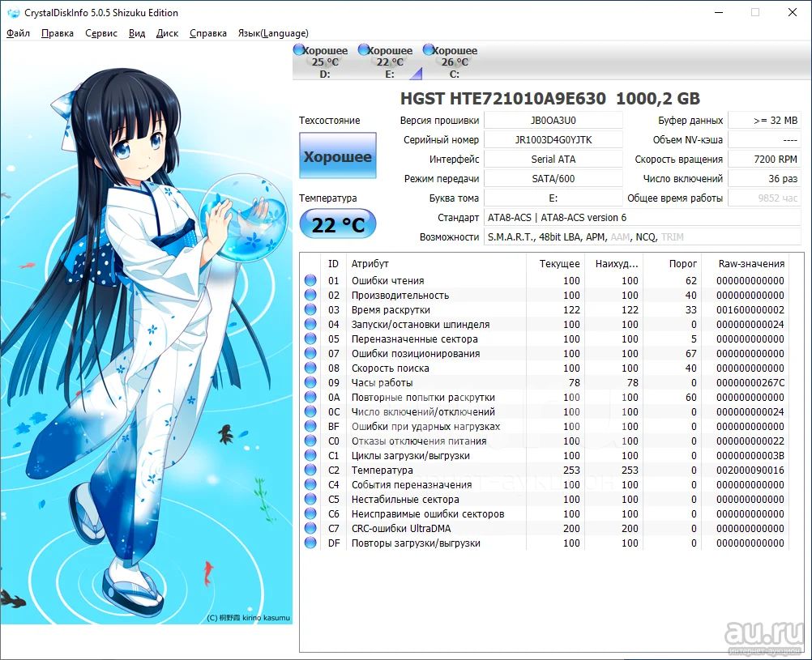Click status orb for Производительность row
The width and height of the screenshot is (812, 660).
pyautogui.click(x=310, y=295)
